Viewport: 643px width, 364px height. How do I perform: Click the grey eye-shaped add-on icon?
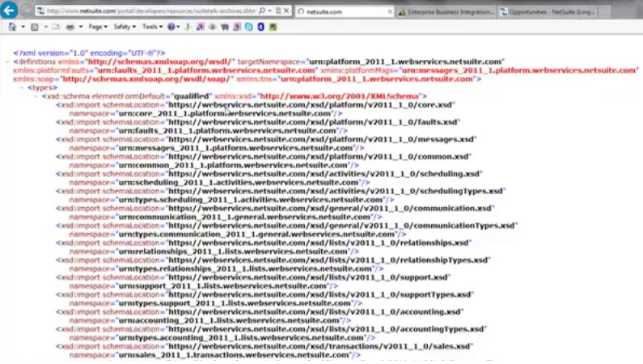(x=213, y=27)
